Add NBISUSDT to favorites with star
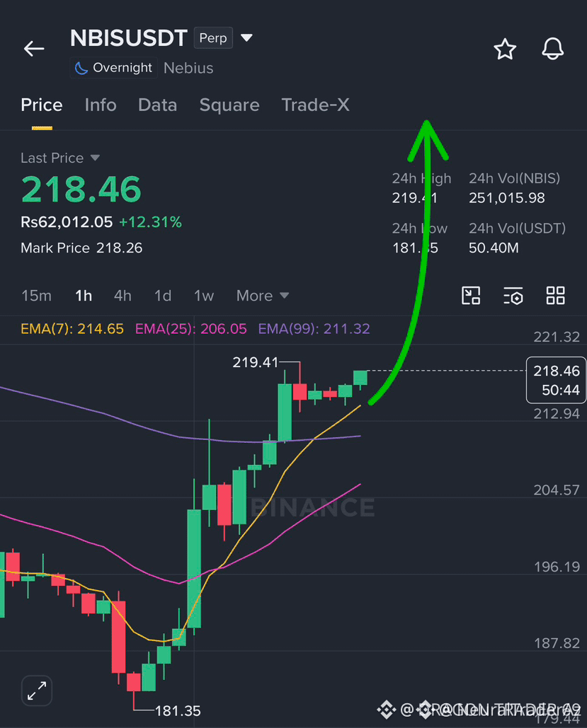587x728 pixels. 505,50
